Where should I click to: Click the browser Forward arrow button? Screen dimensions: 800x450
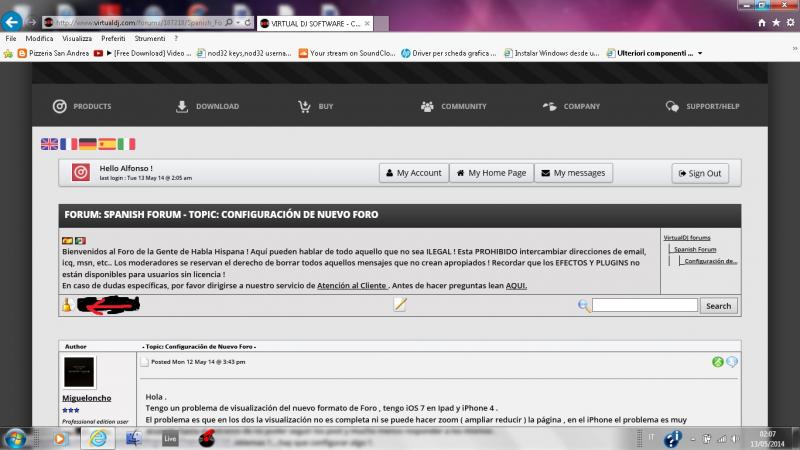point(32,22)
